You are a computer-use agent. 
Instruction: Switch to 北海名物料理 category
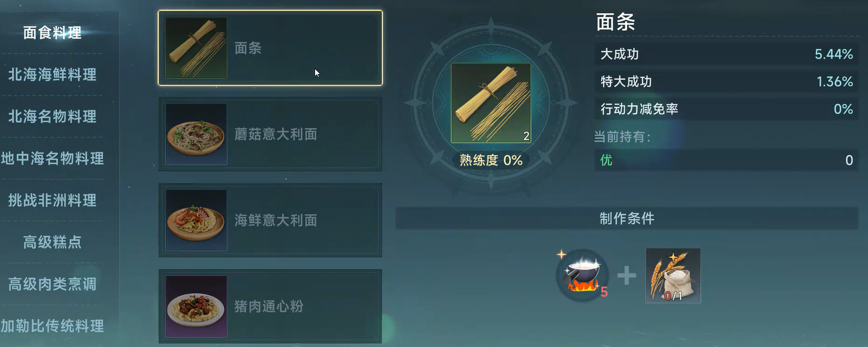(x=52, y=117)
